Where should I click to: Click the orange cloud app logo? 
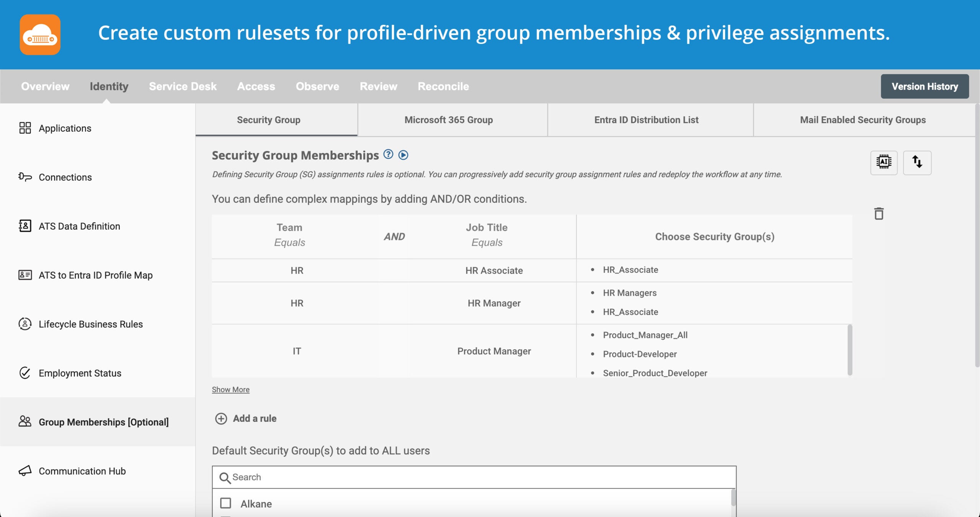click(x=40, y=34)
